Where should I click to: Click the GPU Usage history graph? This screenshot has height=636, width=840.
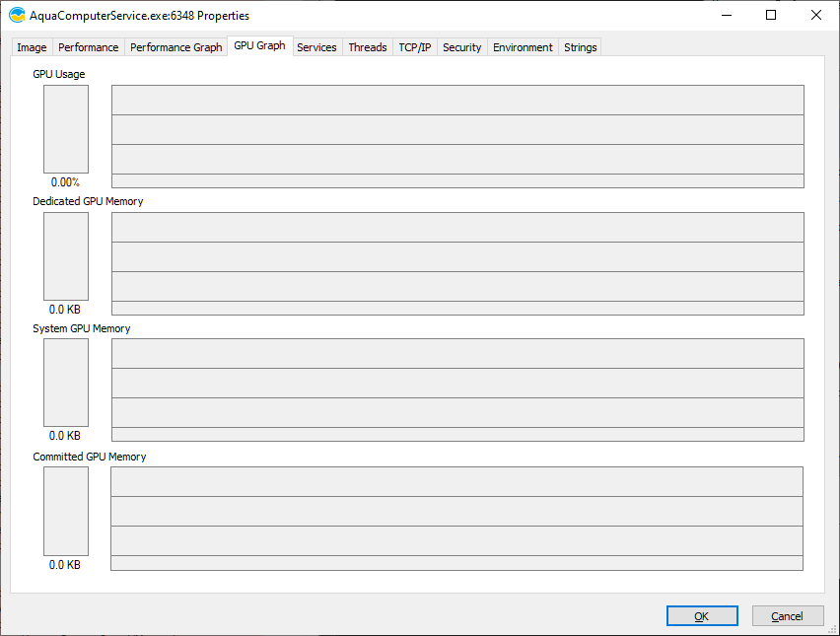[457, 136]
